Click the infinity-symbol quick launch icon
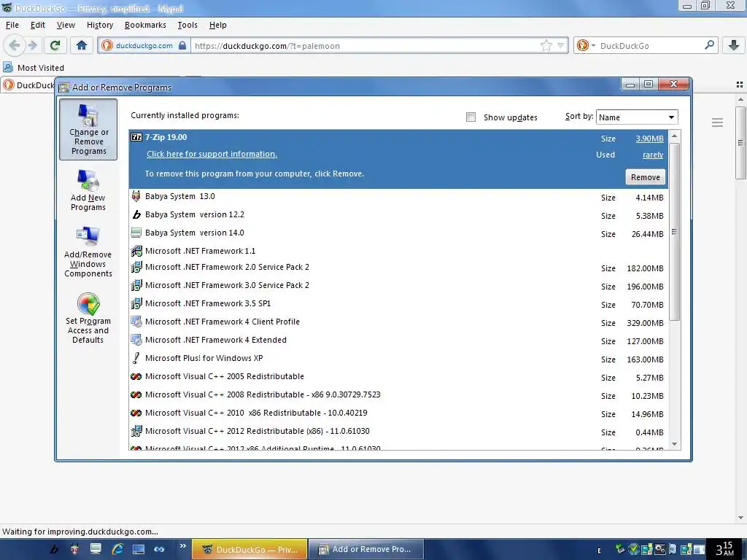 click(159, 549)
